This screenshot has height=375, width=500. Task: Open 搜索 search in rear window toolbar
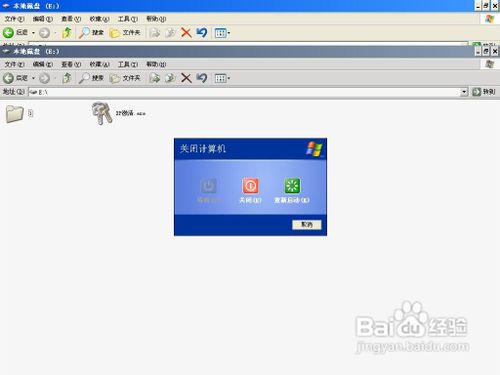tap(91, 33)
